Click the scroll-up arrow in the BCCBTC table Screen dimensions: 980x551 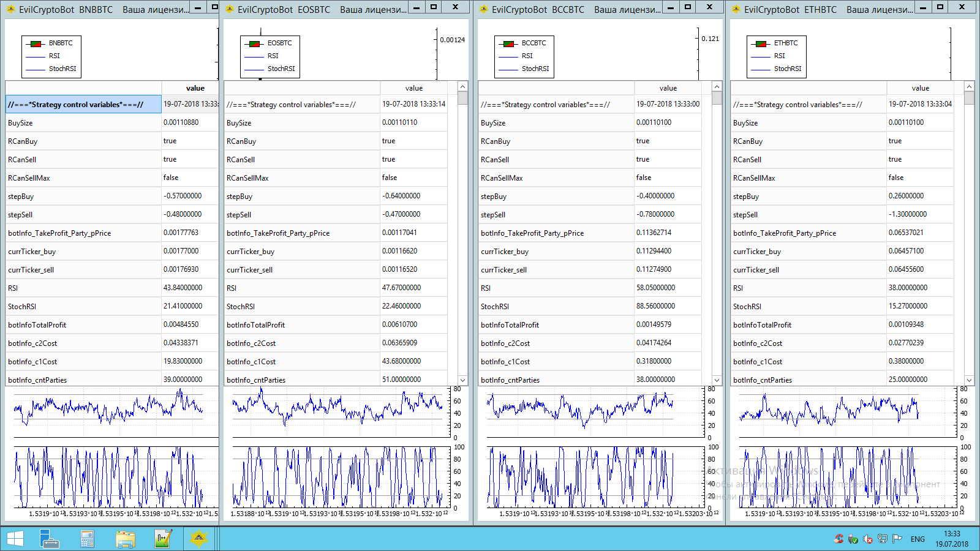click(717, 86)
